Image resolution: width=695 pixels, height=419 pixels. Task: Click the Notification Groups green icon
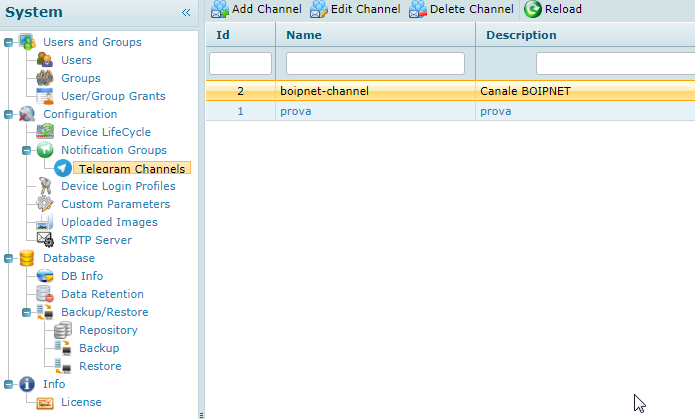[45, 150]
